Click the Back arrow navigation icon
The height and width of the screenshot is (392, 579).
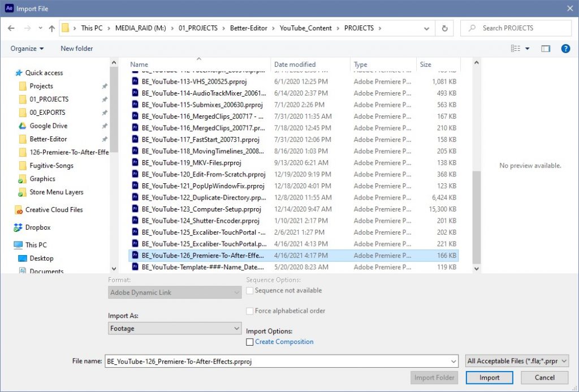pos(11,28)
